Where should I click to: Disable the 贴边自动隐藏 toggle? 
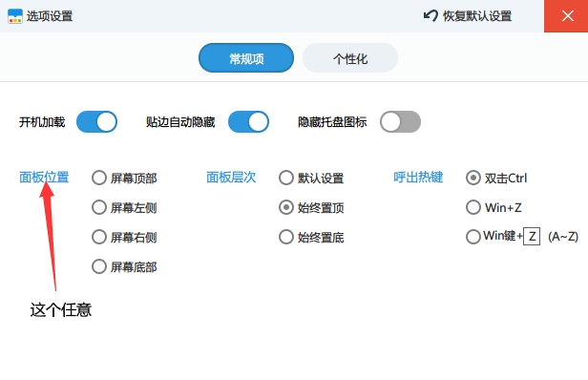click(x=248, y=122)
